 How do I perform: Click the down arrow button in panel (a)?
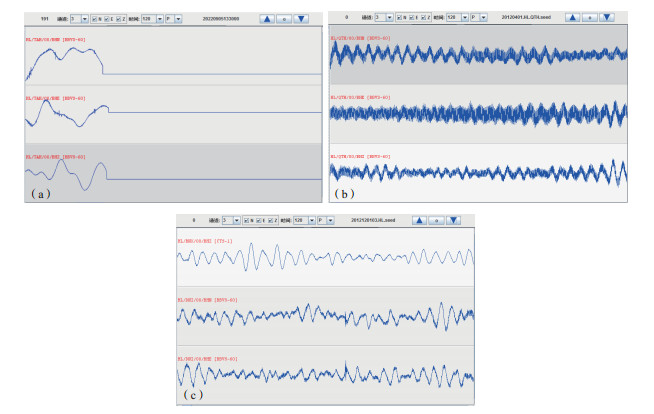pyautogui.click(x=302, y=18)
